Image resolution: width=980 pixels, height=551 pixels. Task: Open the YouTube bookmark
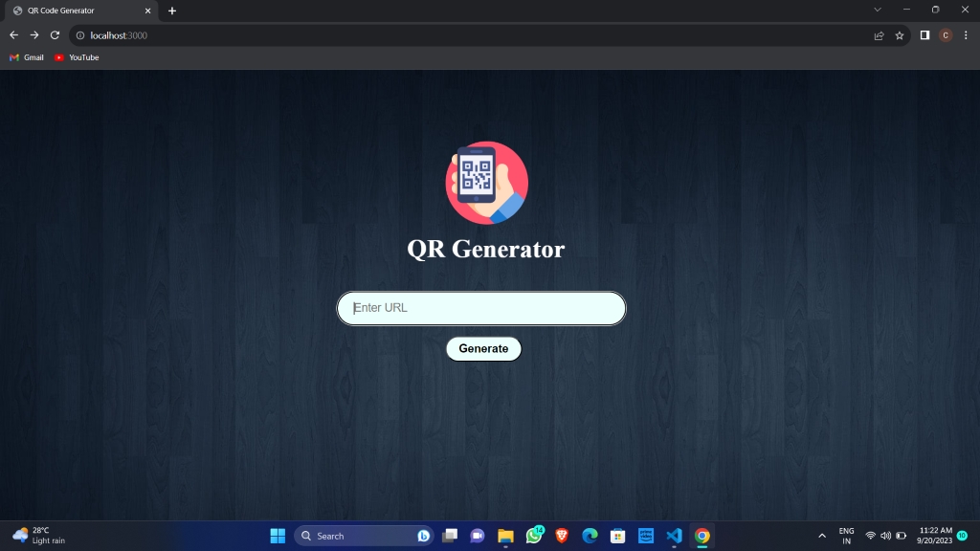[77, 57]
